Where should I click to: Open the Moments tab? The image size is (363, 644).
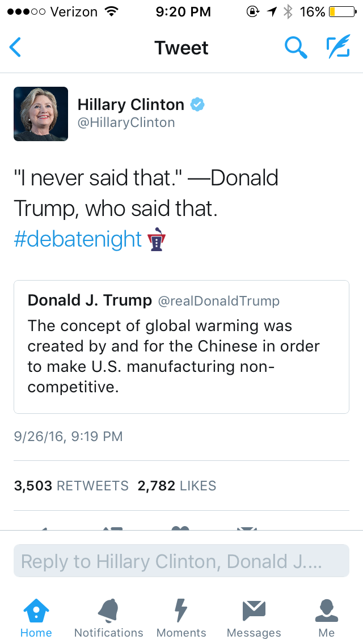click(x=181, y=618)
